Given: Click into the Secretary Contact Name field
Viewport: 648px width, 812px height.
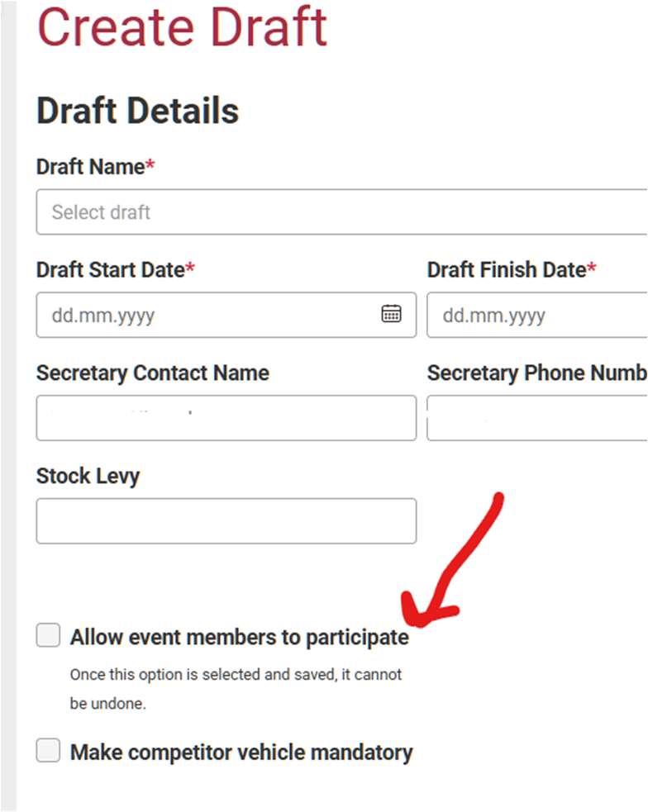Looking at the screenshot, I should click(226, 418).
